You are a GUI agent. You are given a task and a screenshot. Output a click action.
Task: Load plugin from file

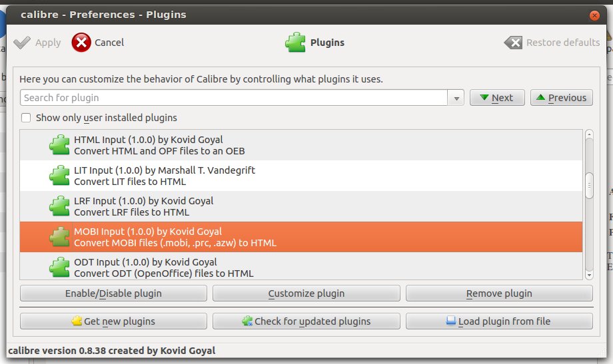pyautogui.click(x=498, y=321)
